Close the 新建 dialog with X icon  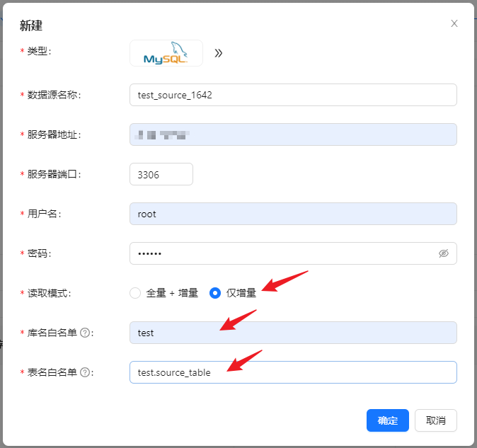click(x=454, y=23)
